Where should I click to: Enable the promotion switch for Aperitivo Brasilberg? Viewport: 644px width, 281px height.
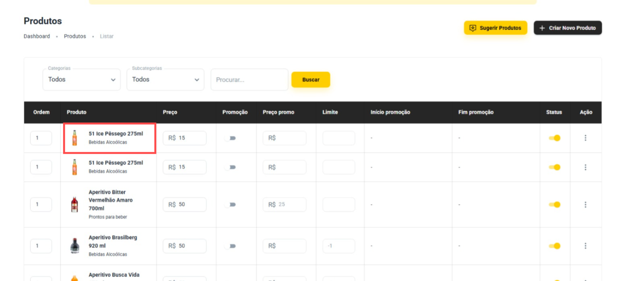[230, 246]
